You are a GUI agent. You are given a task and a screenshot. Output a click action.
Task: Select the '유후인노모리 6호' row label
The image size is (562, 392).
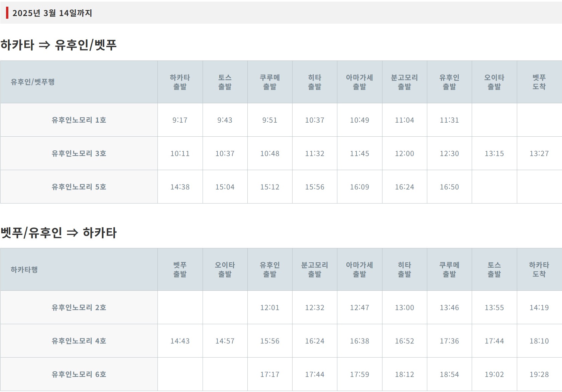click(79, 374)
